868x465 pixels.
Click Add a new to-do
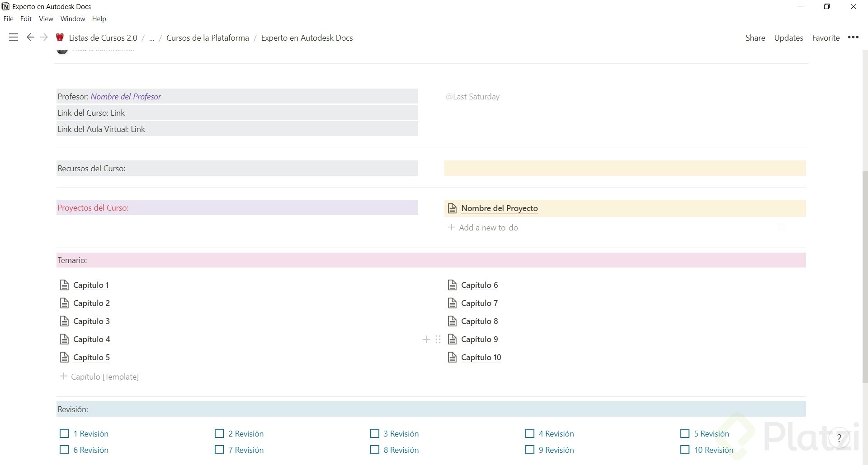(488, 228)
